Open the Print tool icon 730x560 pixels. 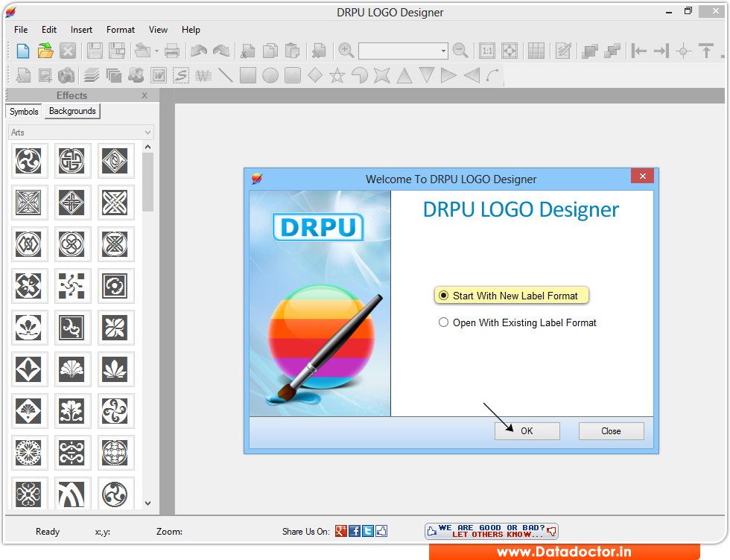coord(172,51)
